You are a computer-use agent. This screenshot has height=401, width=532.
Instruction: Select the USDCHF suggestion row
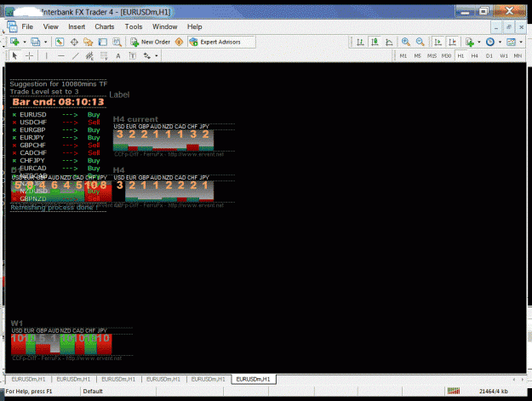(56, 122)
